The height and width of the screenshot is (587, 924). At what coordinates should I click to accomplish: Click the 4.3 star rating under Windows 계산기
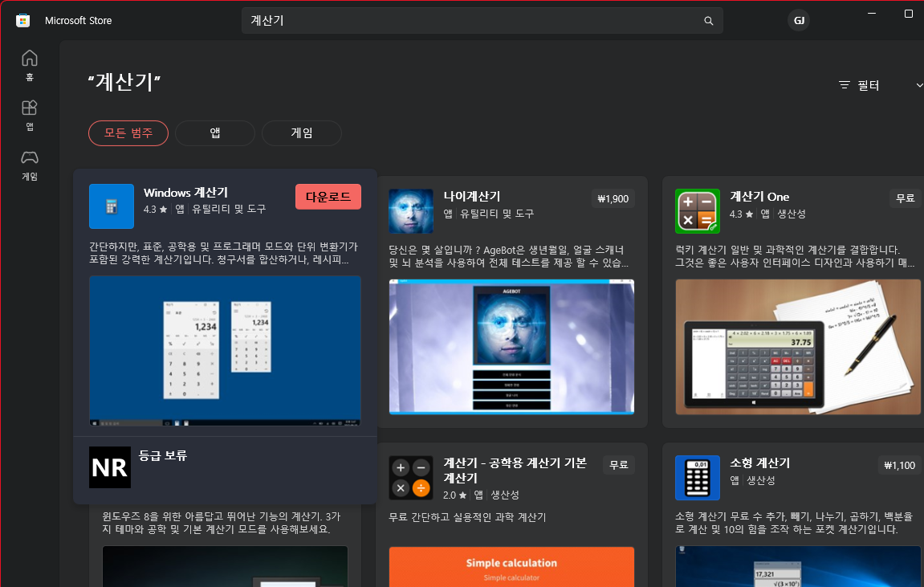155,210
